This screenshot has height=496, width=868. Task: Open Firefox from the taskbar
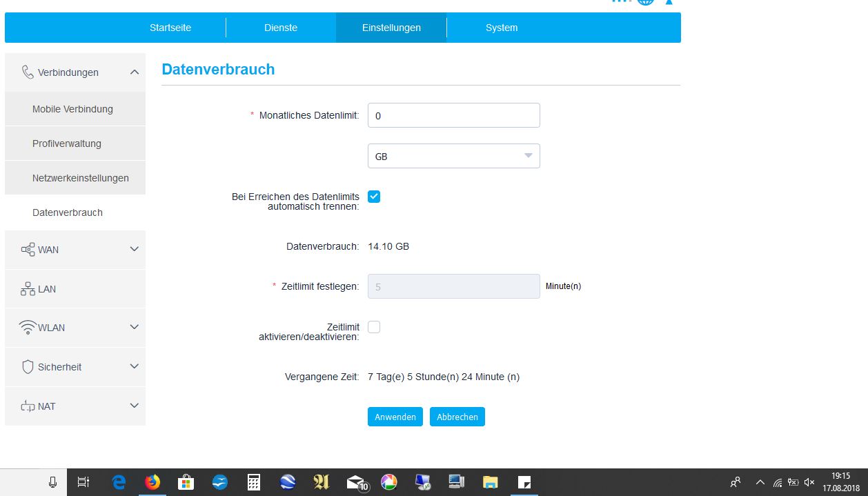pyautogui.click(x=152, y=482)
